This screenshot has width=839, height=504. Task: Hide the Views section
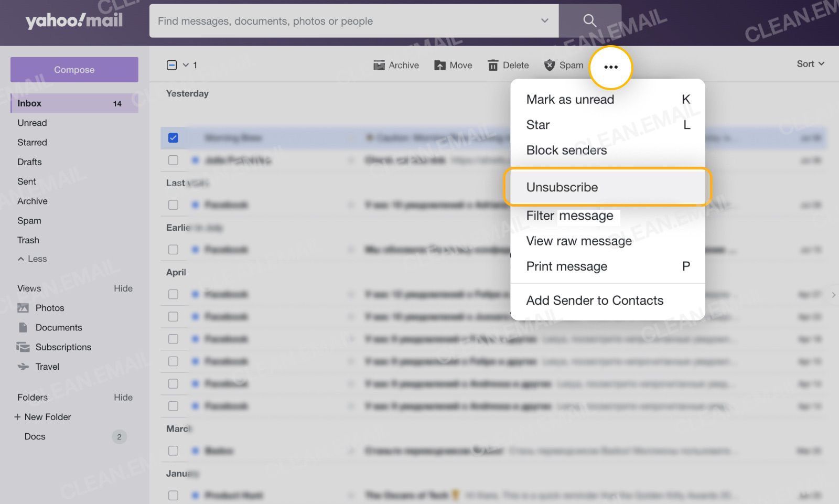click(x=123, y=288)
